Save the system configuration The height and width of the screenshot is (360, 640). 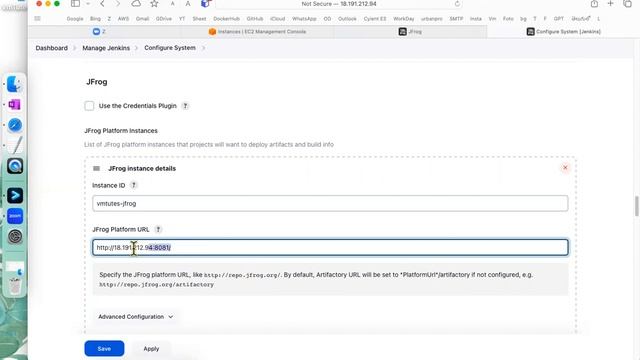pos(104,349)
